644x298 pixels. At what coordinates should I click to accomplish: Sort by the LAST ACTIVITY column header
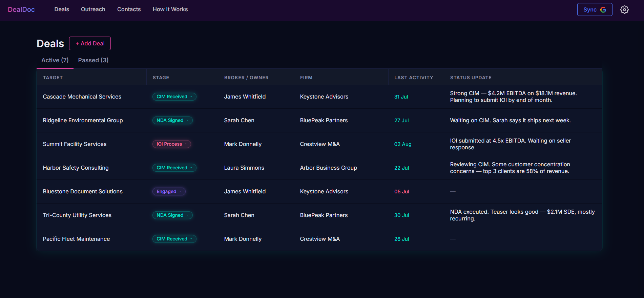coord(414,78)
